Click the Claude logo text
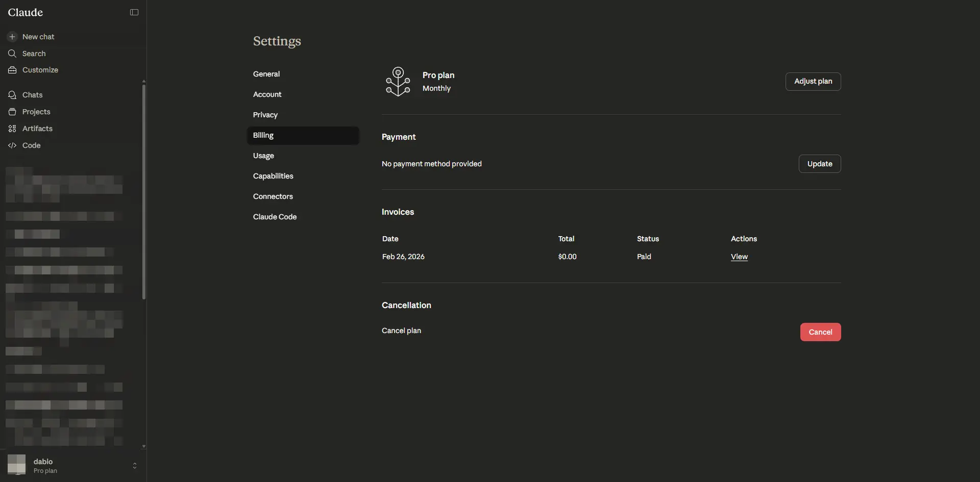The height and width of the screenshot is (482, 980). pos(26,12)
